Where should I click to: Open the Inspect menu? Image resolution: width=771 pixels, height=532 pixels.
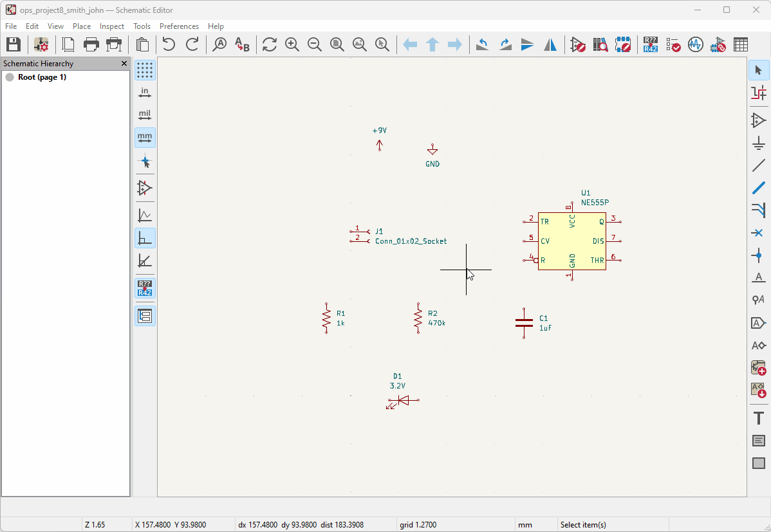coord(112,26)
